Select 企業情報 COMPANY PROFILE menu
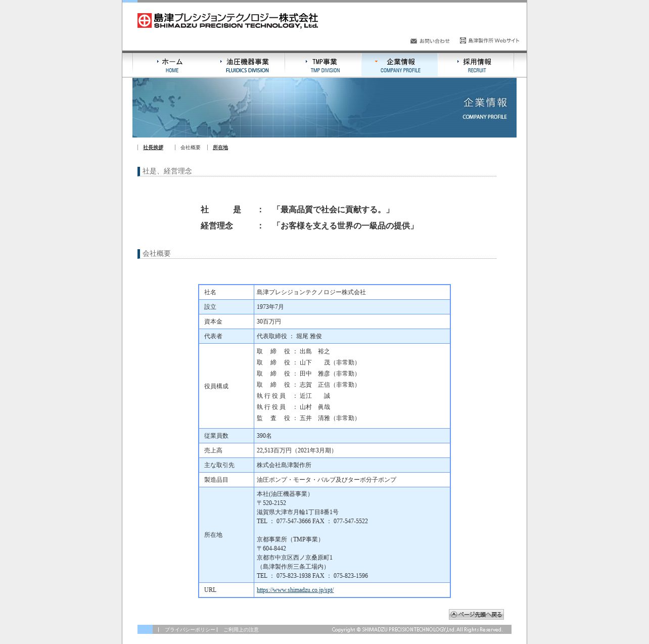 pyautogui.click(x=400, y=65)
